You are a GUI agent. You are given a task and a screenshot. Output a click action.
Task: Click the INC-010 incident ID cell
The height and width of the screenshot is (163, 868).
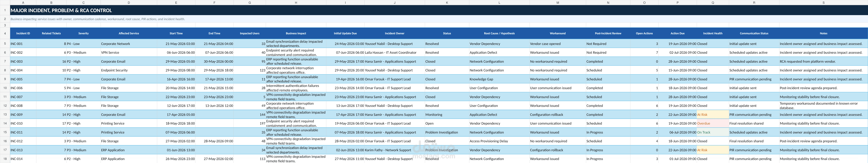pos(23,124)
